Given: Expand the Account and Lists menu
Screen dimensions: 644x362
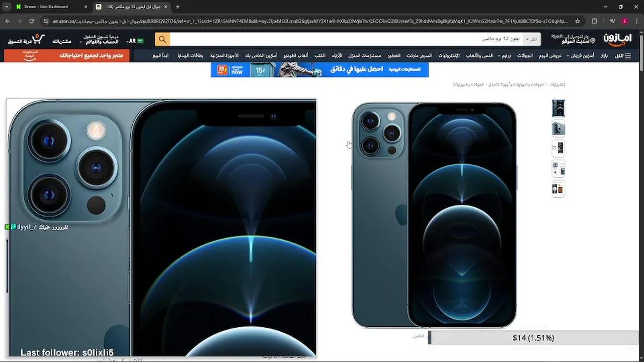Looking at the screenshot, I should coord(99,39).
